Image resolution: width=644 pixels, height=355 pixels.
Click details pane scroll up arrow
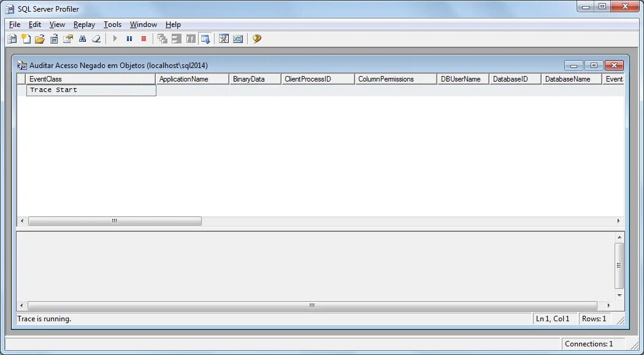[x=619, y=237]
